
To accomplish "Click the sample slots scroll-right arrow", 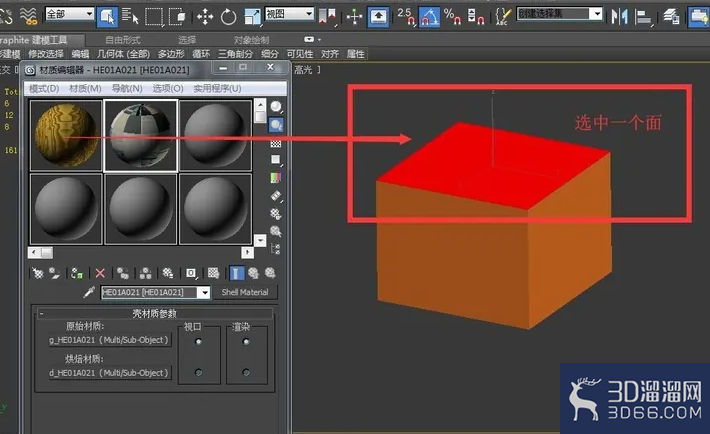I will pyautogui.click(x=247, y=252).
